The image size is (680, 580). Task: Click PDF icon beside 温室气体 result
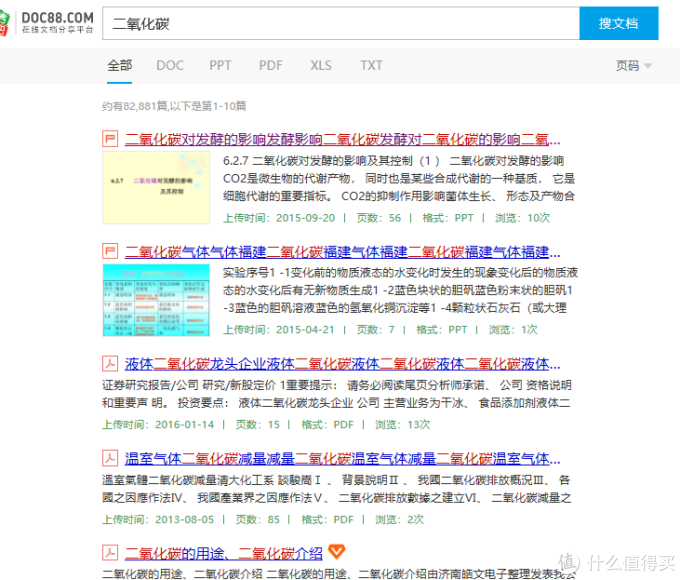pyautogui.click(x=110, y=458)
